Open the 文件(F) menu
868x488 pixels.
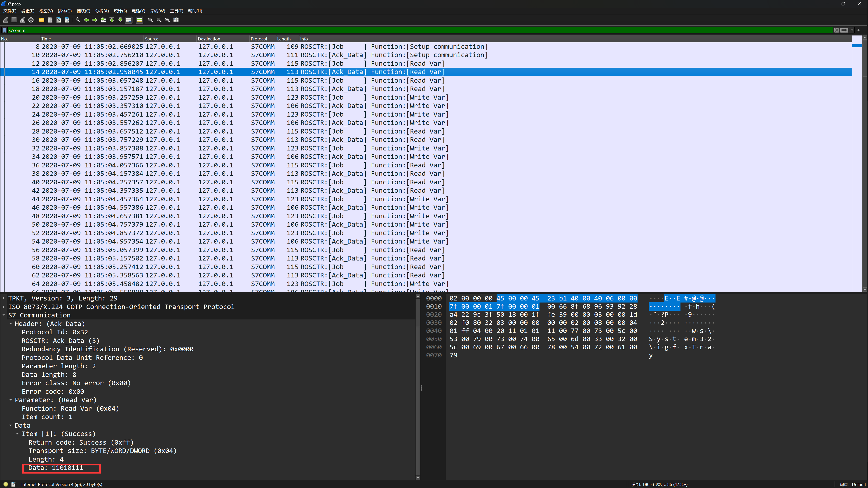tap(10, 11)
